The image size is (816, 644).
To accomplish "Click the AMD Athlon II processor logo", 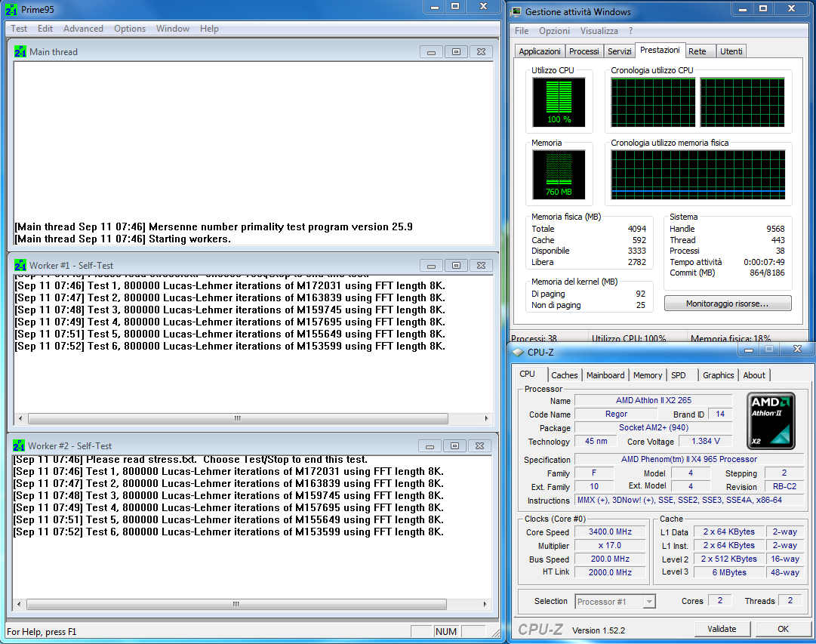I will pyautogui.click(x=771, y=421).
